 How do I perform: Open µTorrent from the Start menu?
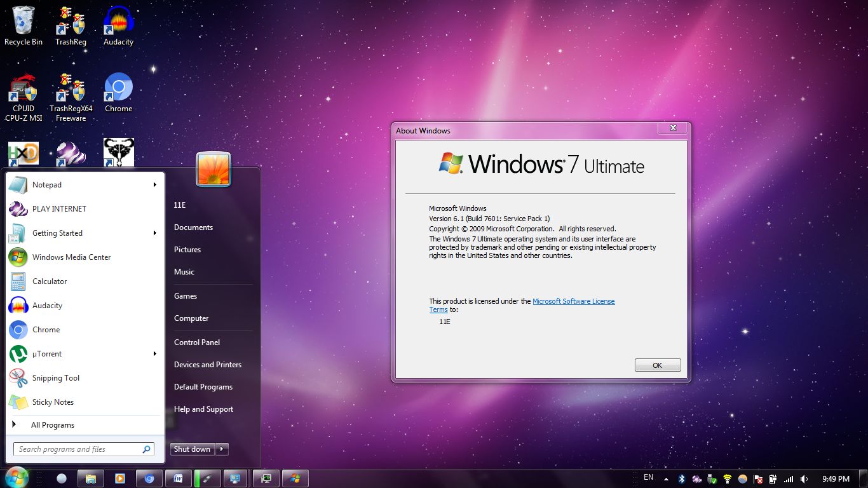coord(85,354)
